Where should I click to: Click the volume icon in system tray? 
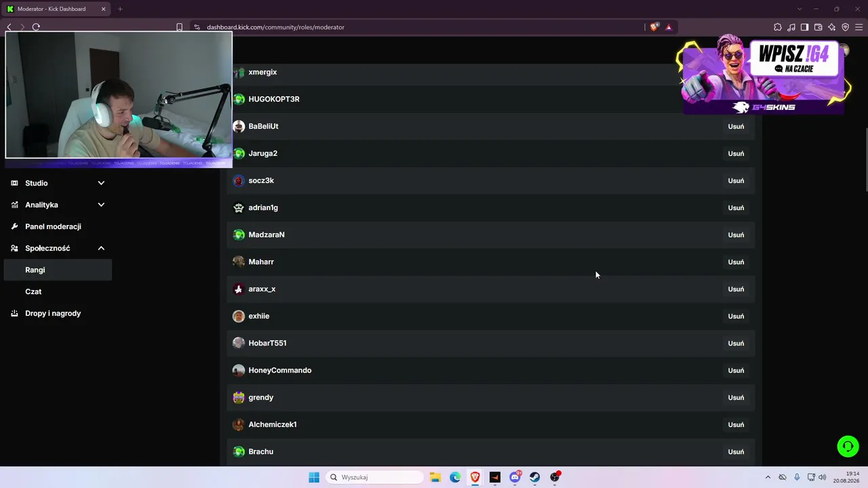(823, 477)
